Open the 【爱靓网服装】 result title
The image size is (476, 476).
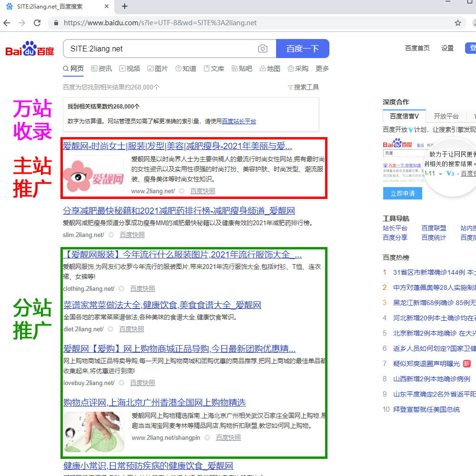pyautogui.click(x=182, y=254)
